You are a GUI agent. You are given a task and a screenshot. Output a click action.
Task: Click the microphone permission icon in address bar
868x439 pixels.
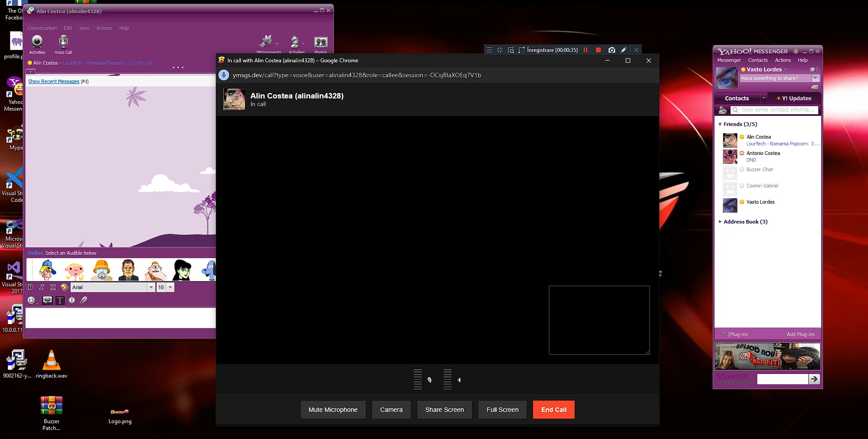pos(224,75)
